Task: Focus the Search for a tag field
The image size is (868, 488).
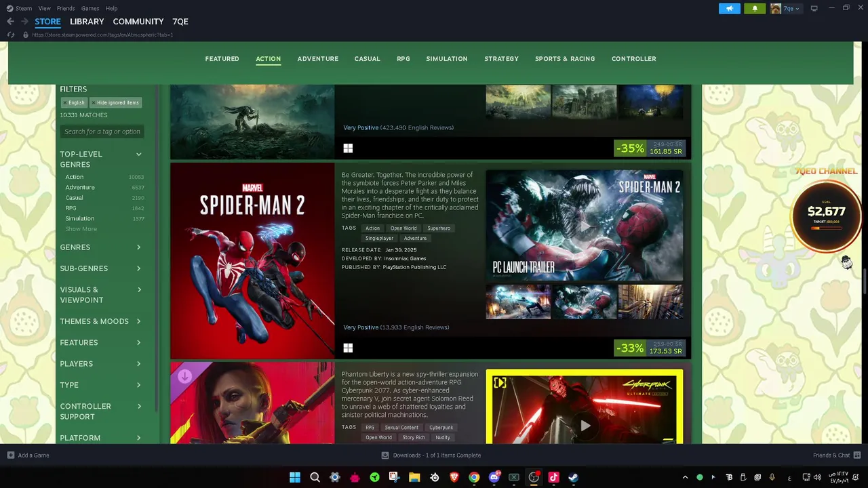Action: [102, 131]
